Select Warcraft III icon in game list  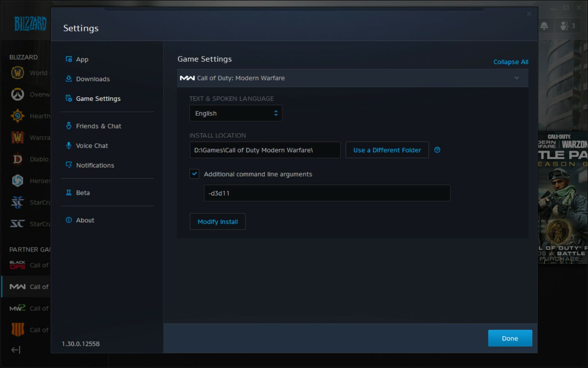[x=17, y=137]
